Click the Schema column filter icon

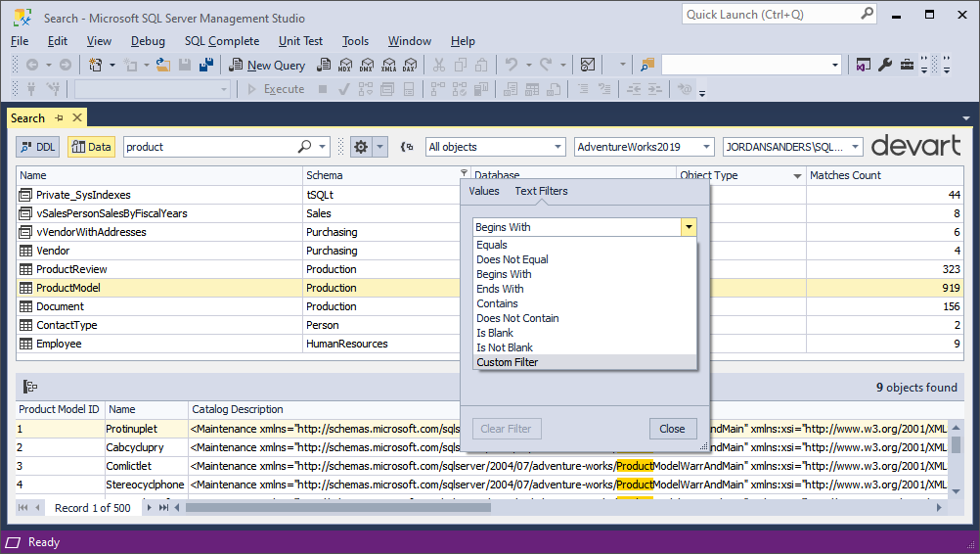click(464, 172)
